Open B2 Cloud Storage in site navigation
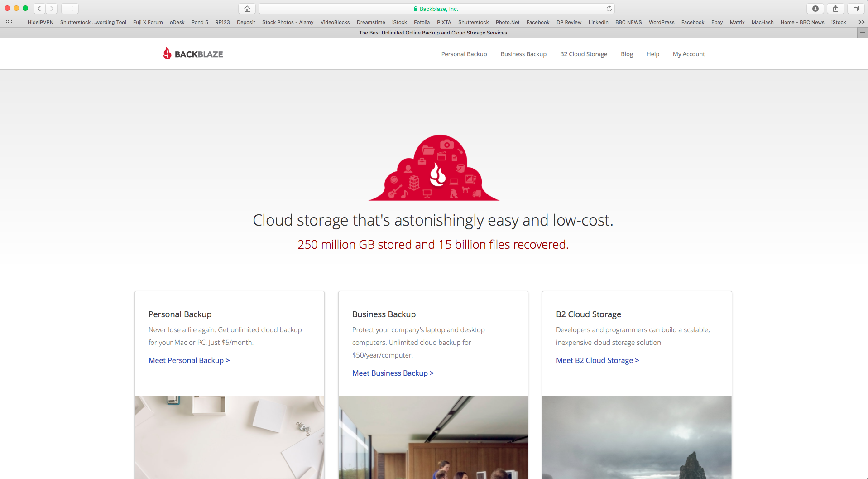This screenshot has height=479, width=868. pos(584,54)
